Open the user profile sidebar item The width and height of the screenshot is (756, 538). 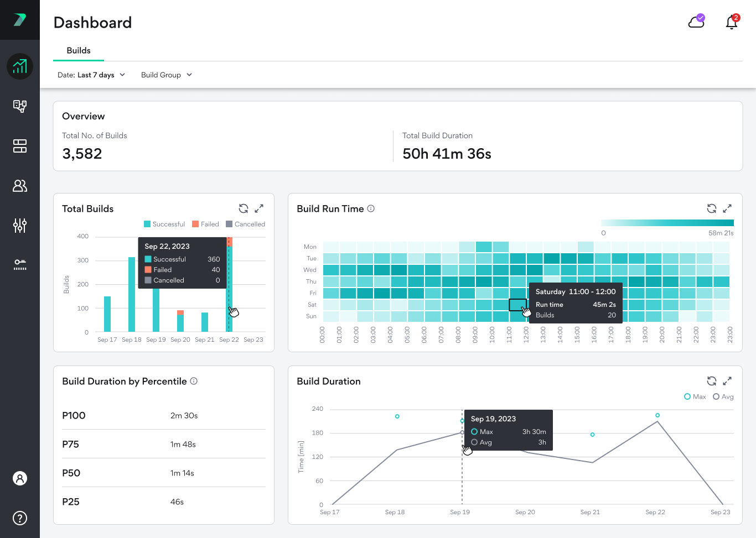click(x=20, y=478)
